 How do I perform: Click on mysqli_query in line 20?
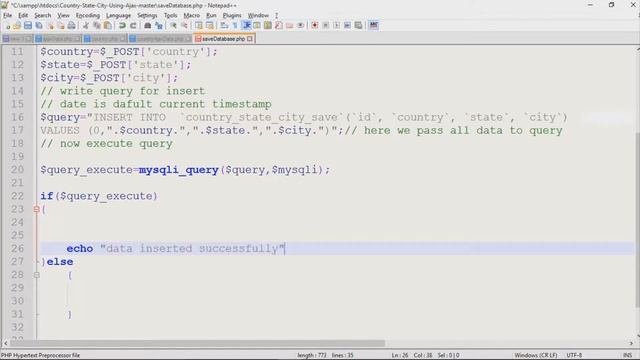pyautogui.click(x=179, y=170)
